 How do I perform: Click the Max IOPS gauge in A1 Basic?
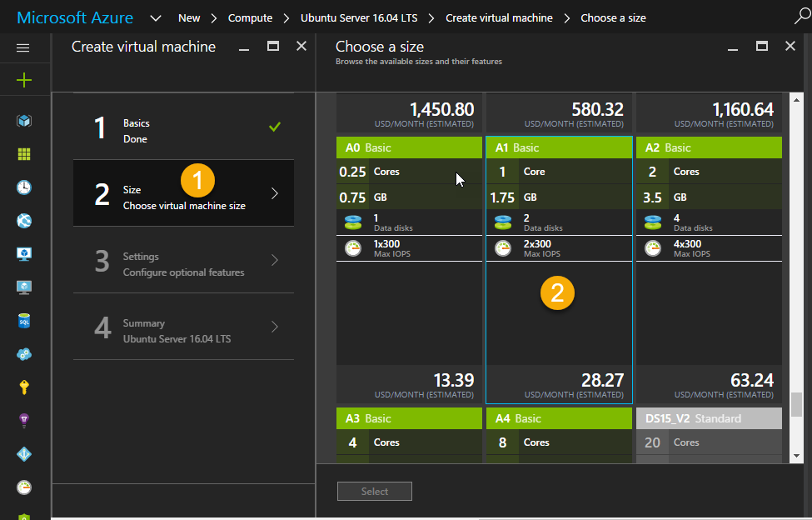pos(503,248)
